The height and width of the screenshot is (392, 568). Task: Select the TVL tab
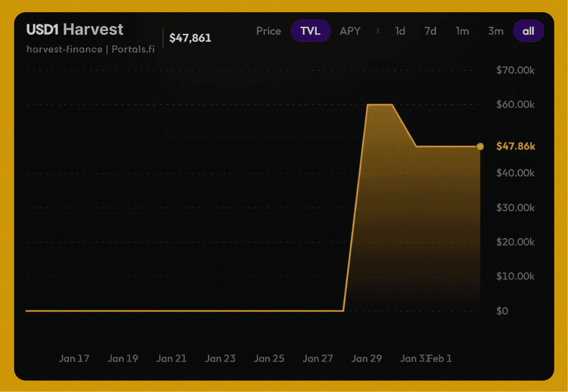(310, 31)
